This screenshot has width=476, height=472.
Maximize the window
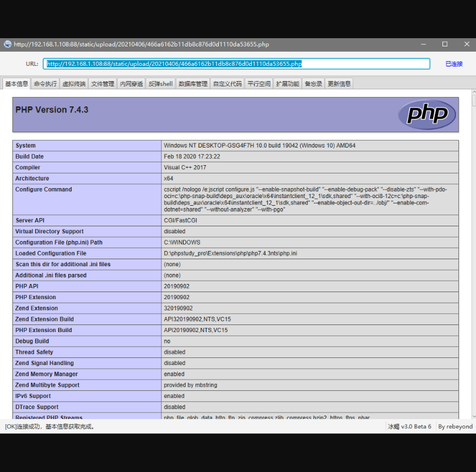[x=445, y=44]
